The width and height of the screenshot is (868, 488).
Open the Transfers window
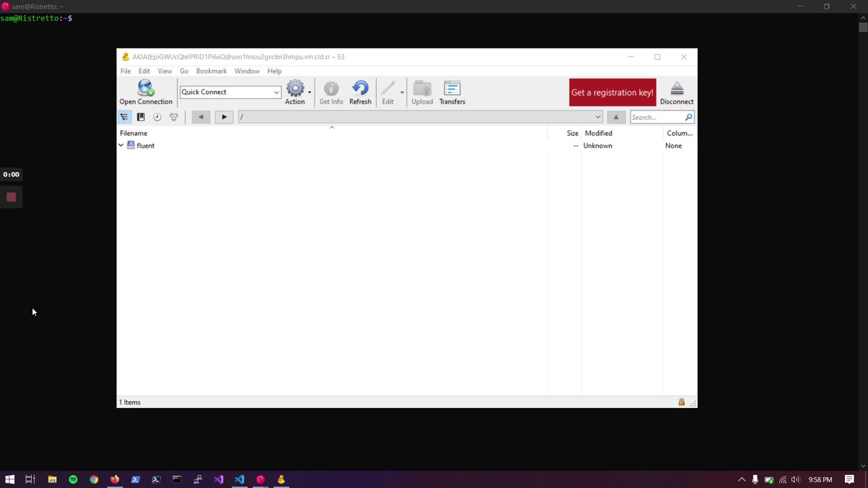452,88
